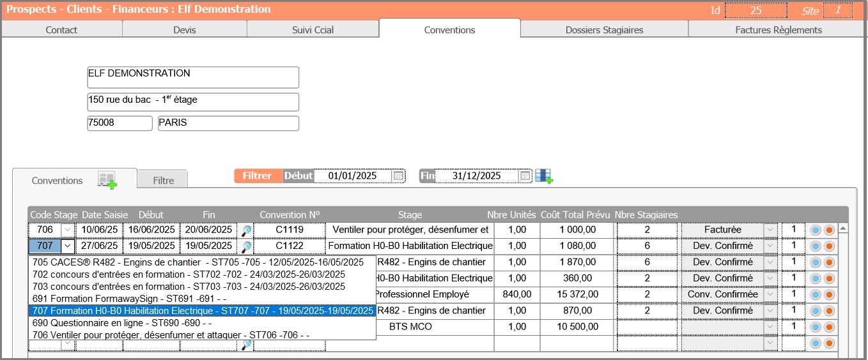Click orange round button on the Conv. Confirmée row
The image size is (868, 360).
pos(829,295)
